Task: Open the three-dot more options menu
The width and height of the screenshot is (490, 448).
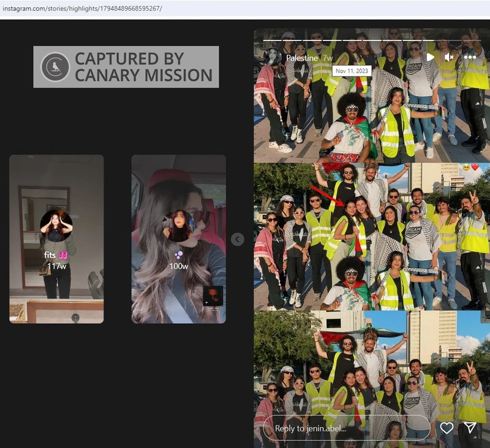Action: tap(470, 57)
